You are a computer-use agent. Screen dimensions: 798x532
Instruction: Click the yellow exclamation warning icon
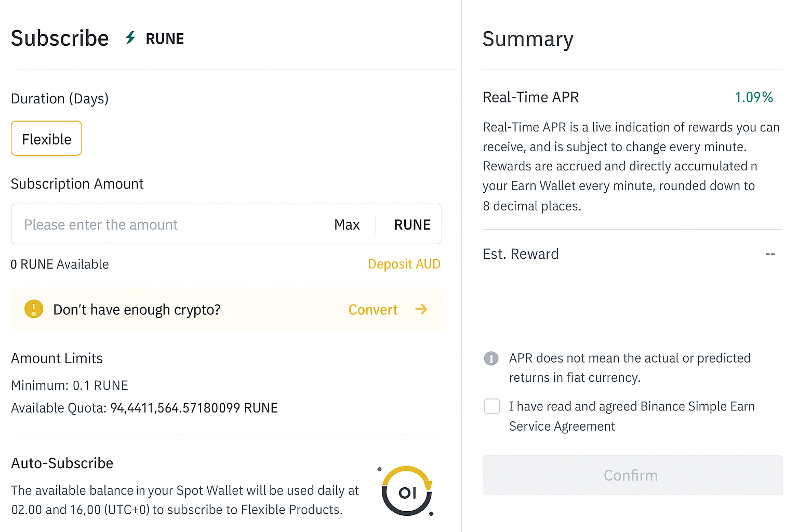click(x=34, y=309)
